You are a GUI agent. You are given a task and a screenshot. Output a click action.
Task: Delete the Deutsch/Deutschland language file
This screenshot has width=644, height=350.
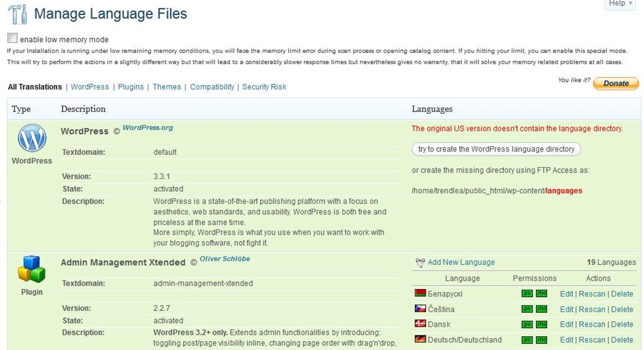click(x=622, y=340)
